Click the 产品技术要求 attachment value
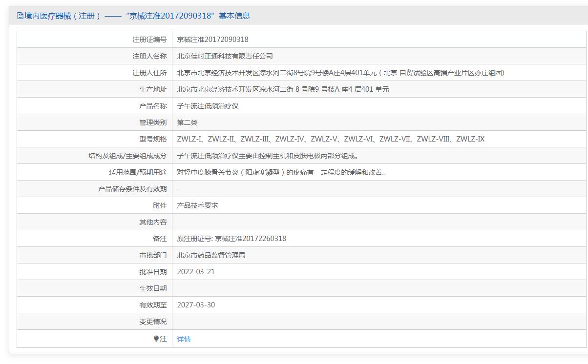The width and height of the screenshot is (588, 364). coord(197,205)
